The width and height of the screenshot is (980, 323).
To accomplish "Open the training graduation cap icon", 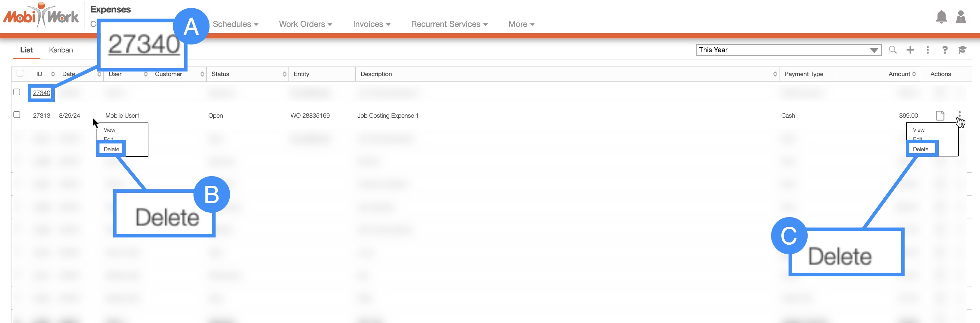I will [962, 50].
